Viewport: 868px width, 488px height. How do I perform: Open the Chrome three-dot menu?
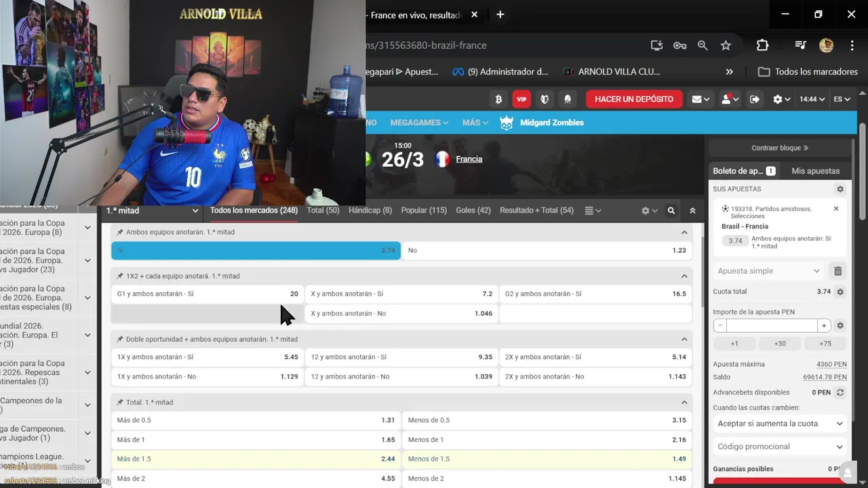852,45
